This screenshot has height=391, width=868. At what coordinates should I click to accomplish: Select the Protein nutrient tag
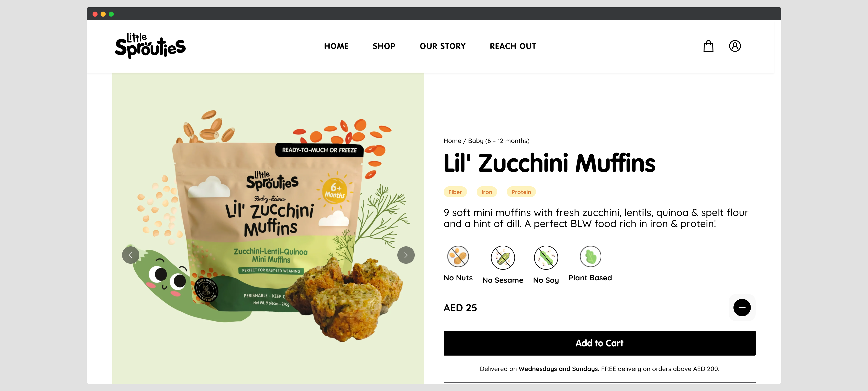(521, 192)
